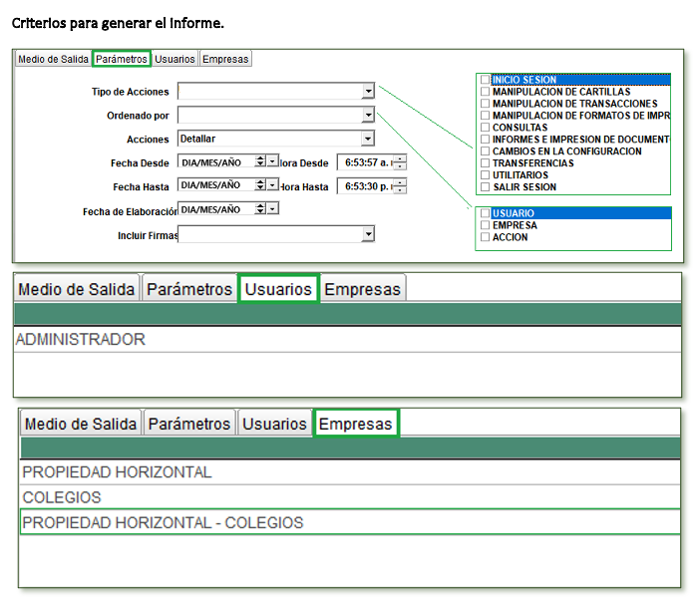The width and height of the screenshot is (700, 603).
Task: Tick the ACCION ordering checkbox
Action: coord(486,237)
